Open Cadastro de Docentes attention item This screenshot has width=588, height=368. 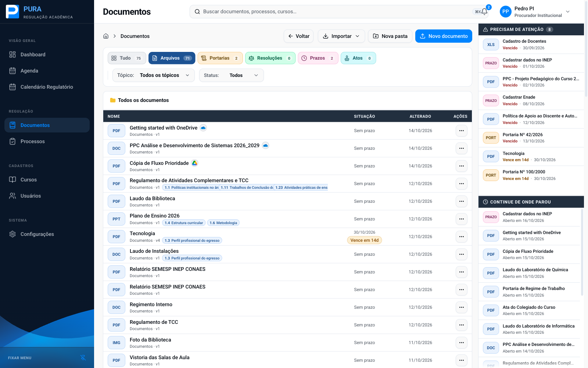(531, 45)
